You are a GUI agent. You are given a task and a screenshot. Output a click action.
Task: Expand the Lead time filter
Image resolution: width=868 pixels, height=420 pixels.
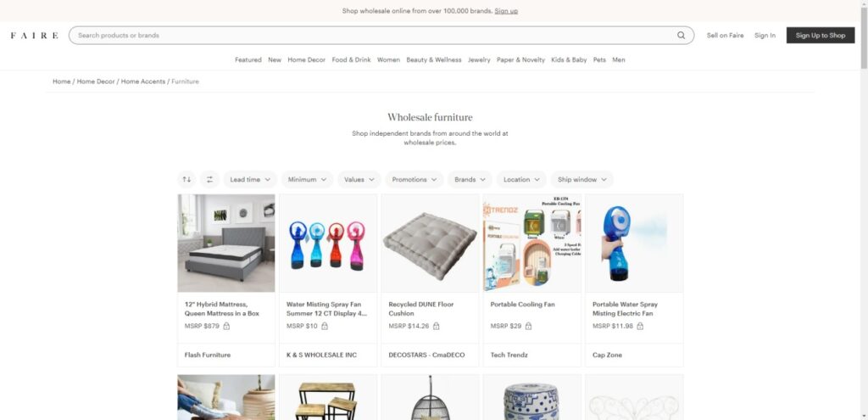click(x=250, y=180)
